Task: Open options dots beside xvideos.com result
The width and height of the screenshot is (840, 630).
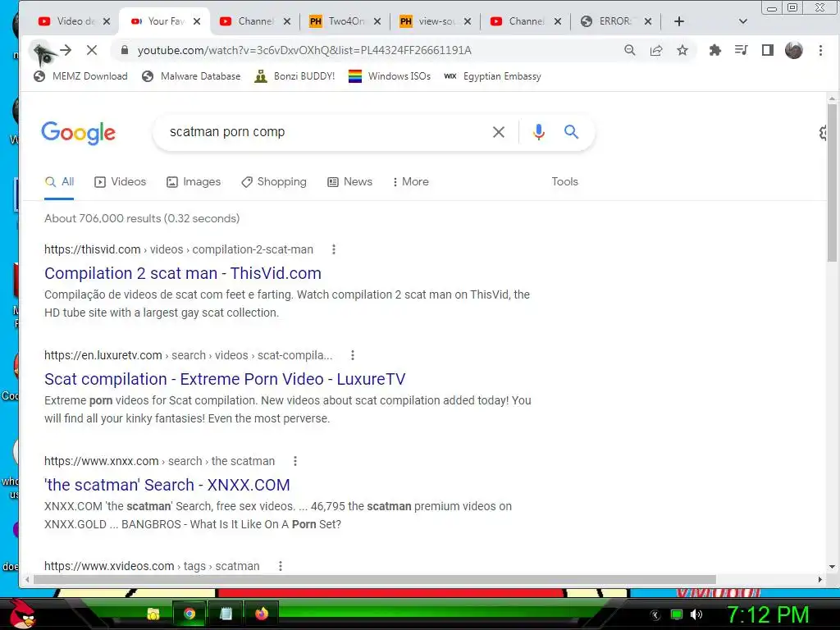Action: pos(281,566)
